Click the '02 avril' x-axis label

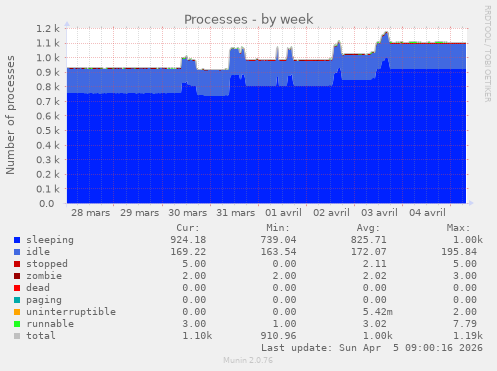pyautogui.click(x=331, y=213)
